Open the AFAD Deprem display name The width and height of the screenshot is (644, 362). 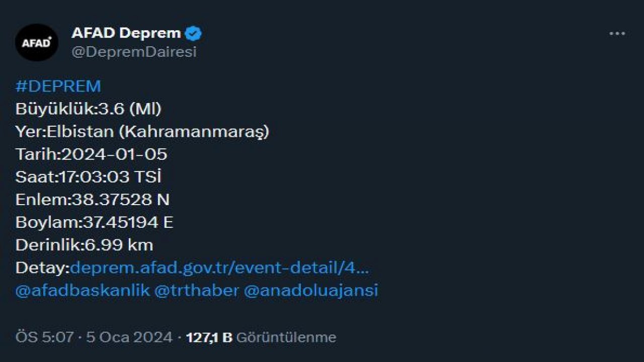[x=126, y=33]
